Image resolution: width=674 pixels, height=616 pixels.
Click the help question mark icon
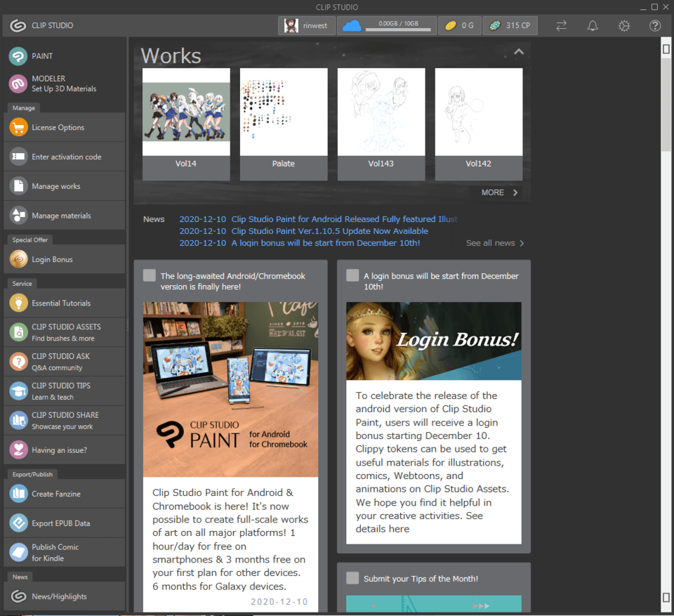[654, 26]
